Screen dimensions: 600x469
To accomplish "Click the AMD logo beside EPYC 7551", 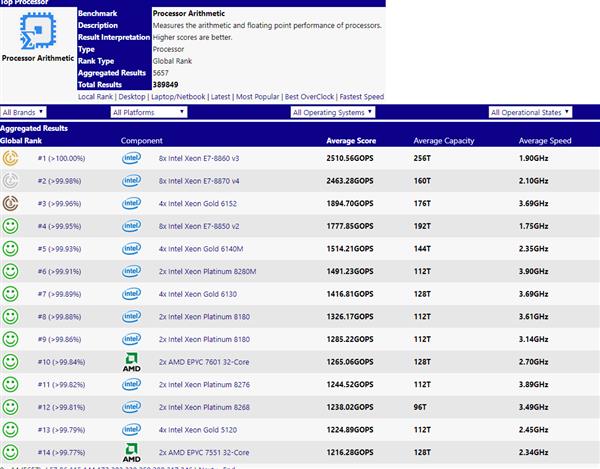I will coord(131,451).
